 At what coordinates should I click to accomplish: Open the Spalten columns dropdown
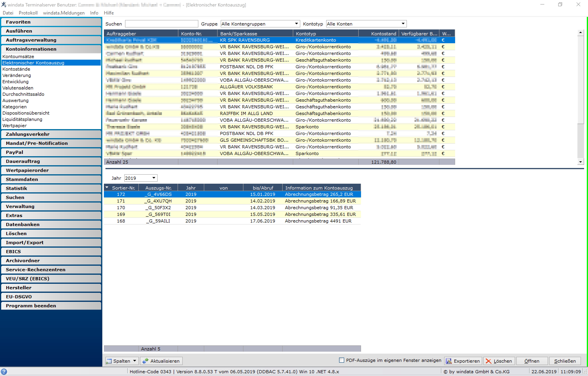pos(122,361)
